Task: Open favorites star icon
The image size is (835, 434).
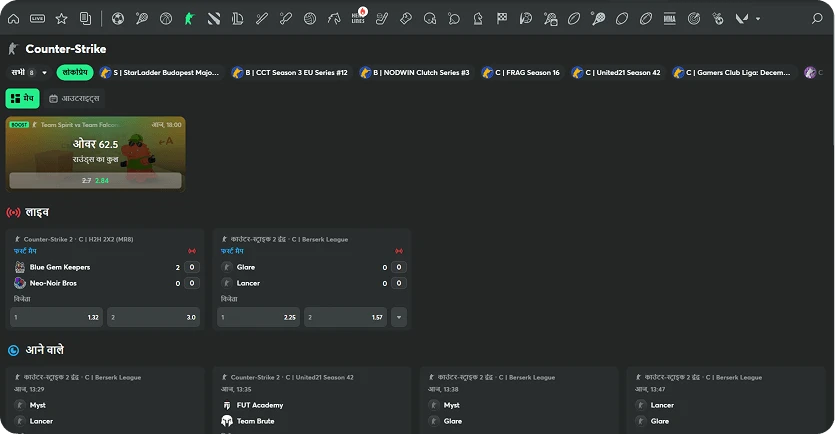Action: coord(61,18)
